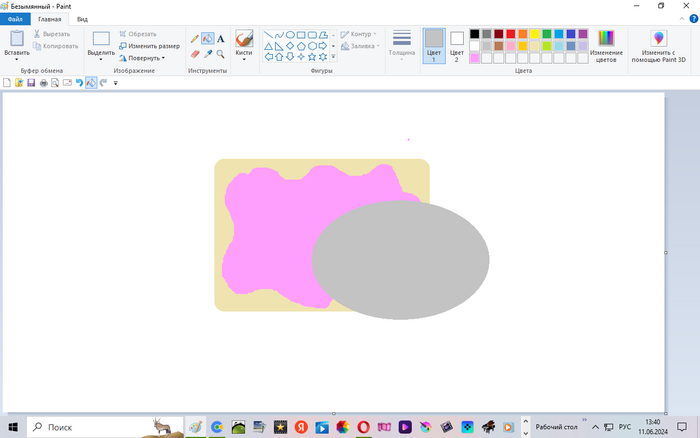Click Изменить размер button
The image size is (700, 438).
click(149, 46)
